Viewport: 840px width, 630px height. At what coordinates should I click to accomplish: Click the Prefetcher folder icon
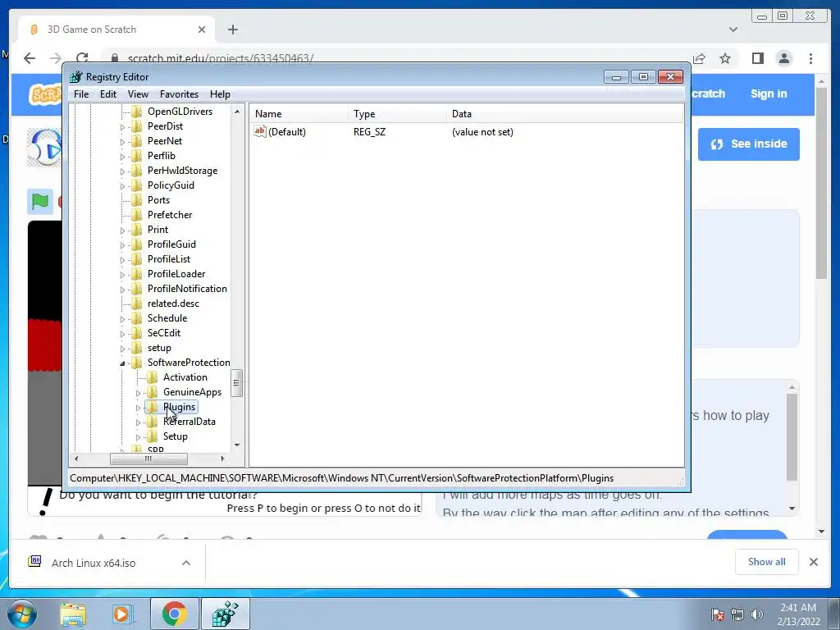point(137,215)
